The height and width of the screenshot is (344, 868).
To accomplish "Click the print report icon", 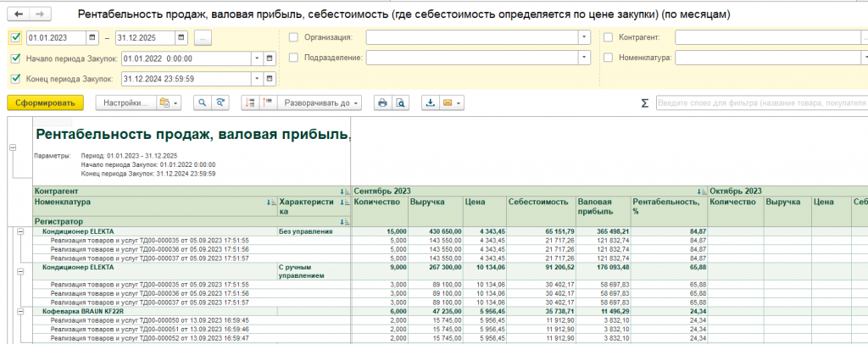I will [x=382, y=103].
